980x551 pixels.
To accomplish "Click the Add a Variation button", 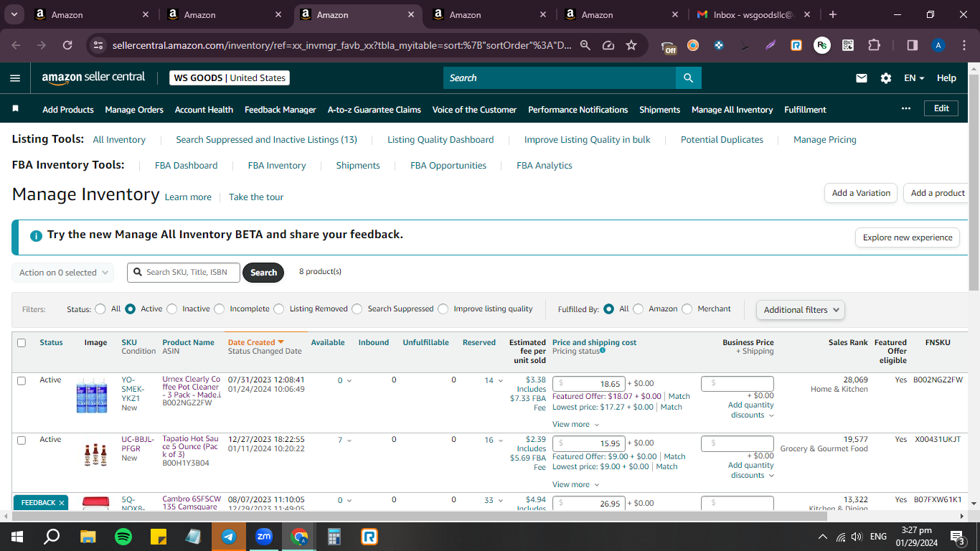I will (x=861, y=193).
